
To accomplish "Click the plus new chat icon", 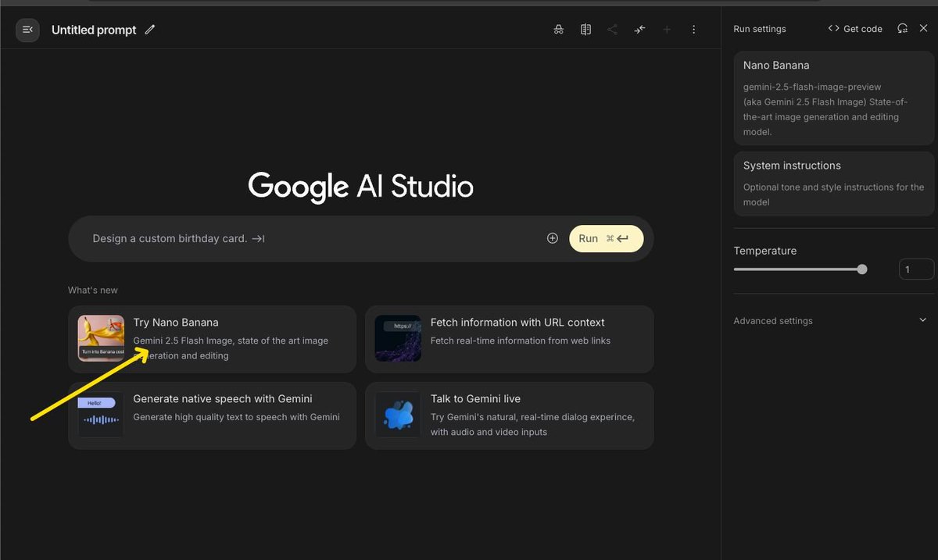I will [667, 30].
